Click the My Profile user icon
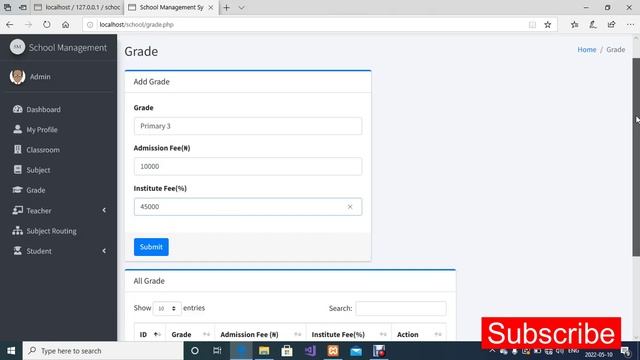Screen dimensions: 640x360 pos(18,129)
